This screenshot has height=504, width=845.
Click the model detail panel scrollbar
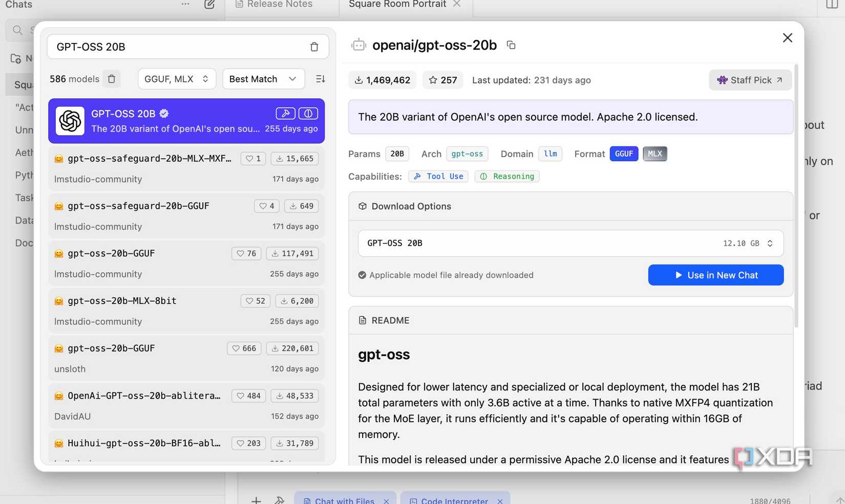tap(796, 195)
